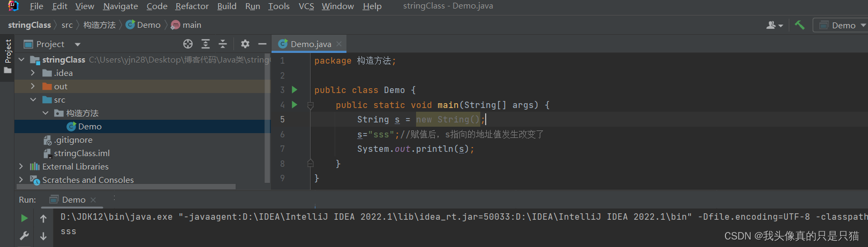Open the Code menu

[157, 6]
